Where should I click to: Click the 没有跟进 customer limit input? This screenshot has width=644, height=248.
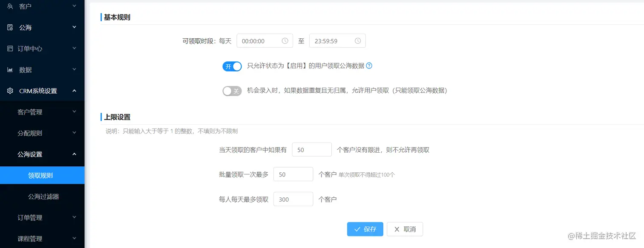coord(312,150)
